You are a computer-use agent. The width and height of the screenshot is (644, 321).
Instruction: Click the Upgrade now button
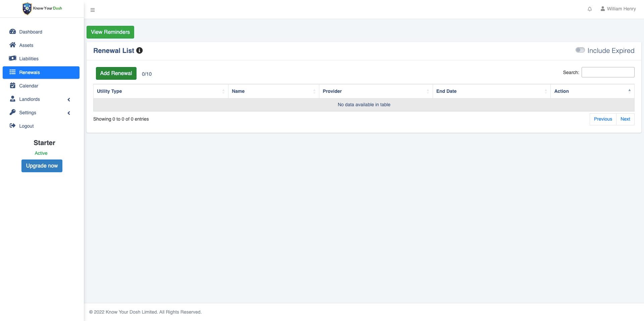pyautogui.click(x=42, y=166)
